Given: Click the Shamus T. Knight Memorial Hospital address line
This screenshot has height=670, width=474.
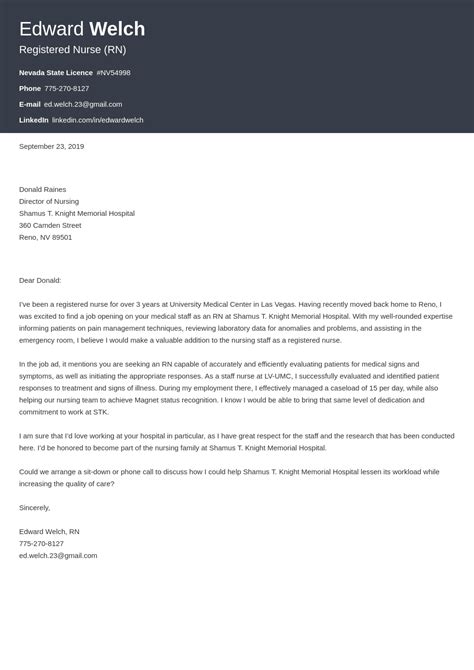Looking at the screenshot, I should pos(77,213).
